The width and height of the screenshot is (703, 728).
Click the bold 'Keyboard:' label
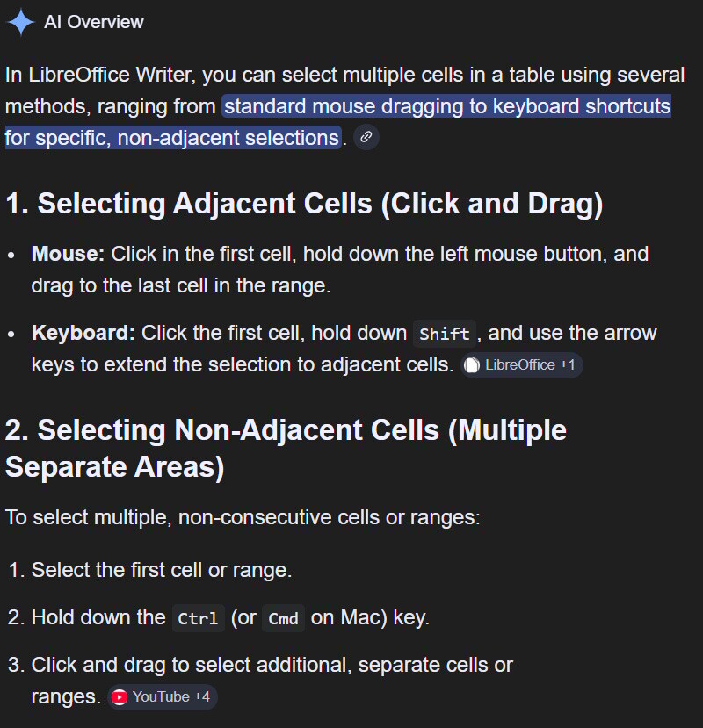(x=83, y=334)
